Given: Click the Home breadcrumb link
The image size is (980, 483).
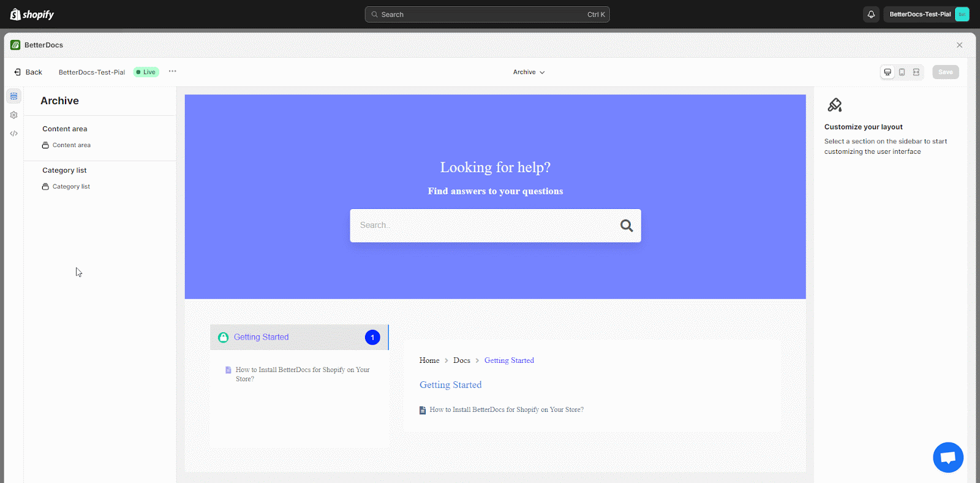Looking at the screenshot, I should [429, 360].
